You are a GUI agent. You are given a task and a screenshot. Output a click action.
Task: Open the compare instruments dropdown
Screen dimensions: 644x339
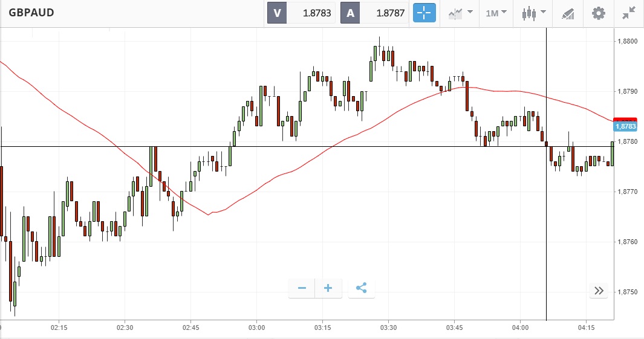click(460, 13)
